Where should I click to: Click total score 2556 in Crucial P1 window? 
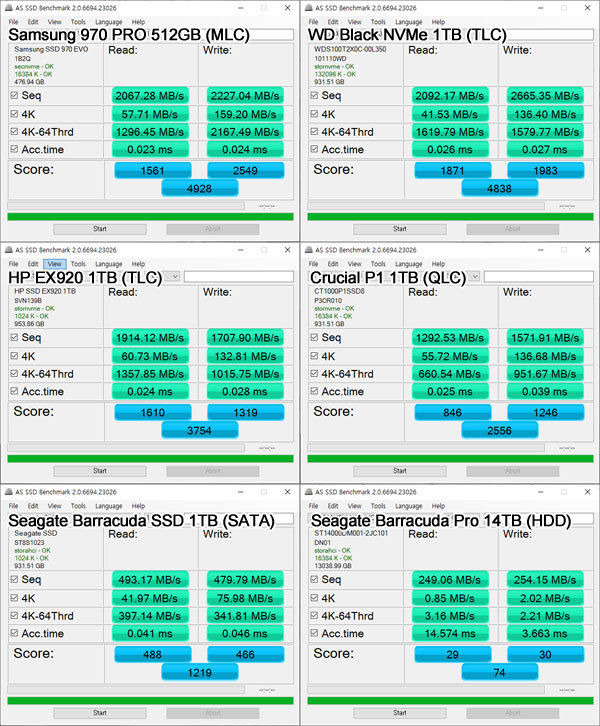[500, 431]
